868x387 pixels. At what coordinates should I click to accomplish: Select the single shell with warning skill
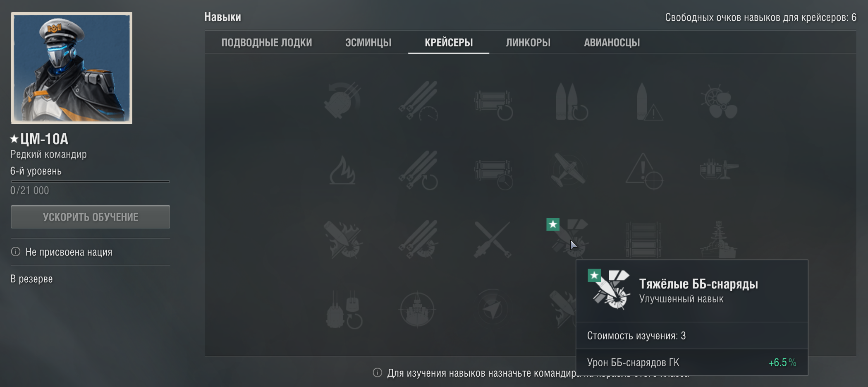pos(648,102)
